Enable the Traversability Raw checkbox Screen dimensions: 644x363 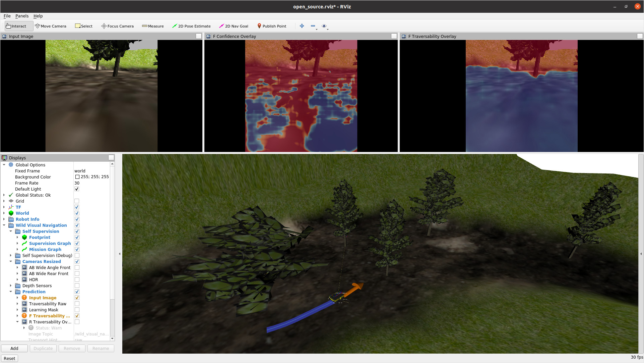[x=77, y=304]
